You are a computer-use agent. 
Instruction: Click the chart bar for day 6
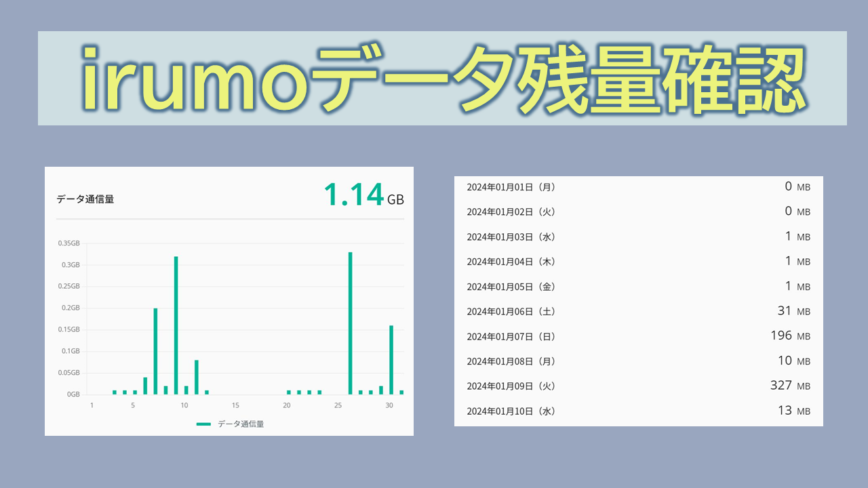145,386
